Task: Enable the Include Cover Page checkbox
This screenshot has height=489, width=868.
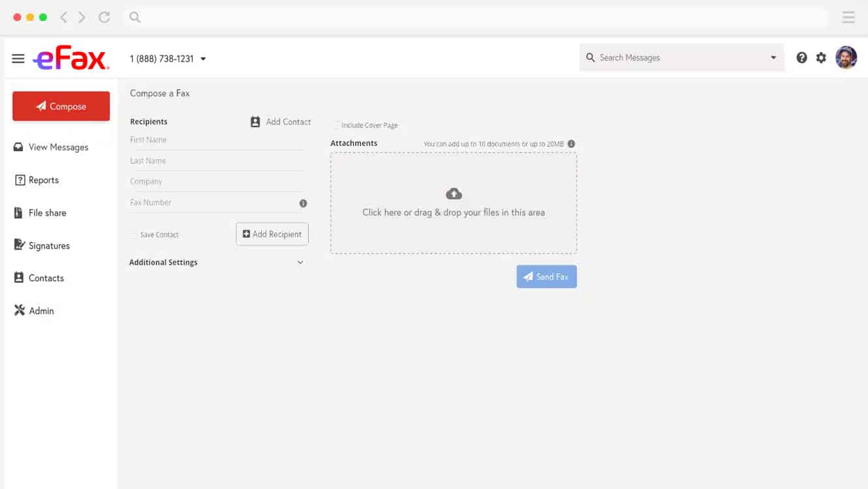Action: (335, 125)
